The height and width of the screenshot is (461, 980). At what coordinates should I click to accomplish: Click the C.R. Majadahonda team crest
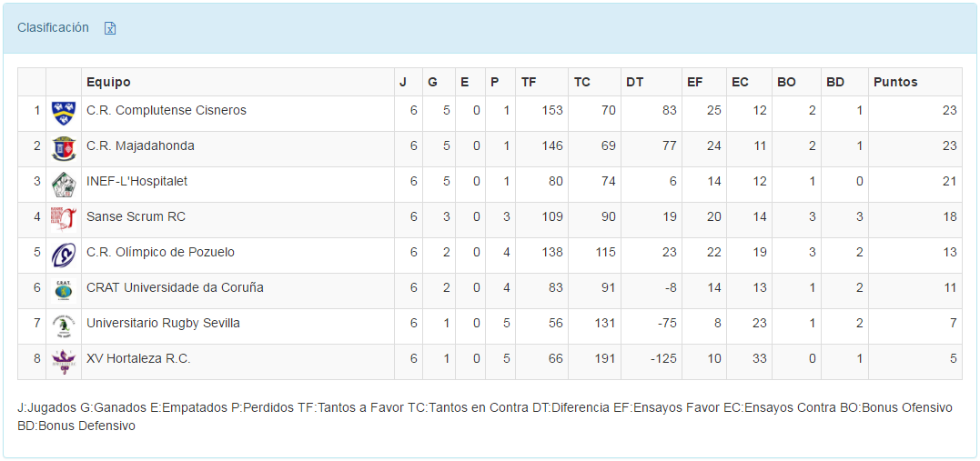[x=63, y=148]
